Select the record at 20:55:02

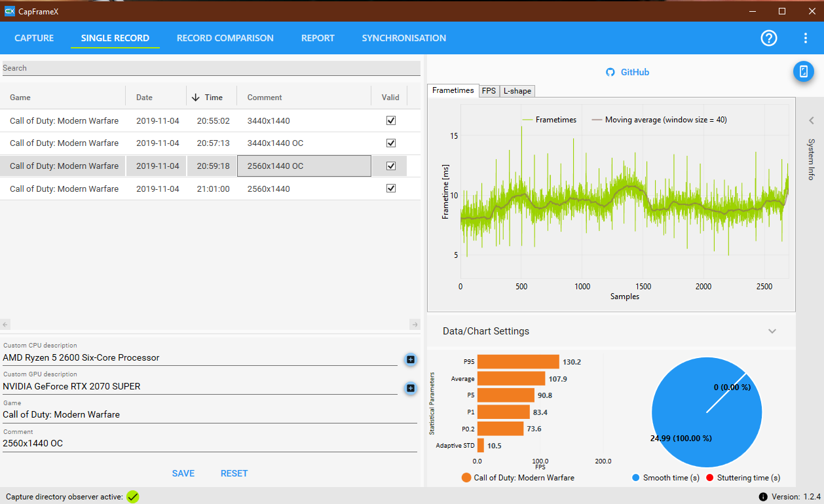(210, 120)
